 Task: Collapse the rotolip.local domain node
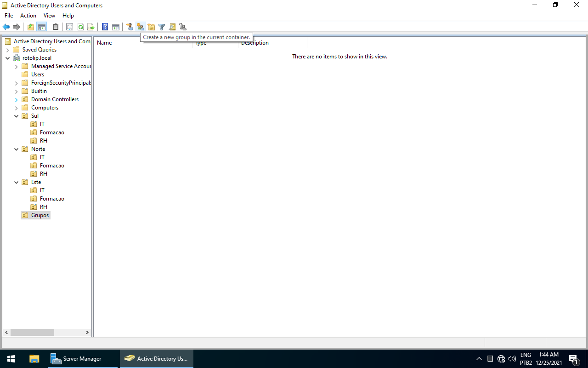point(8,58)
